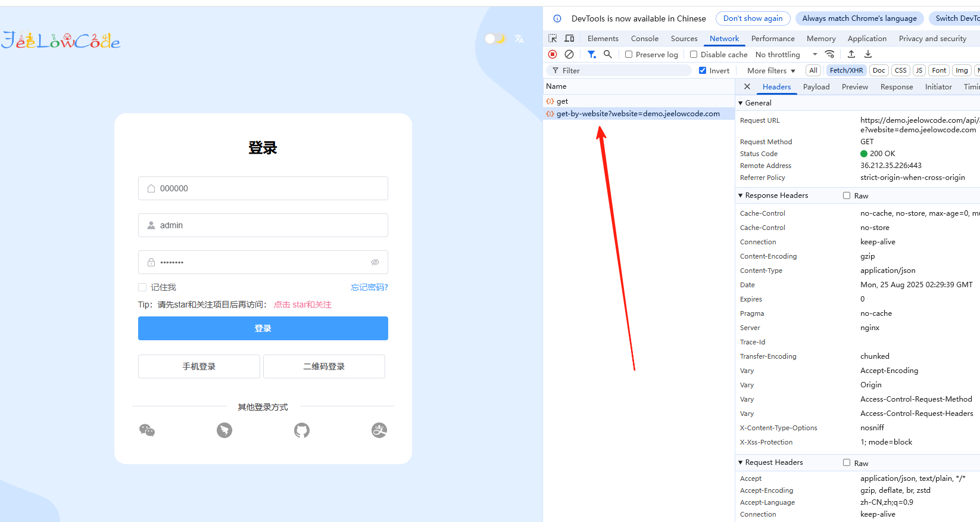Screen dimensions: 980x522
Task: Filter requests by CSS type
Action: pyautogui.click(x=901, y=70)
